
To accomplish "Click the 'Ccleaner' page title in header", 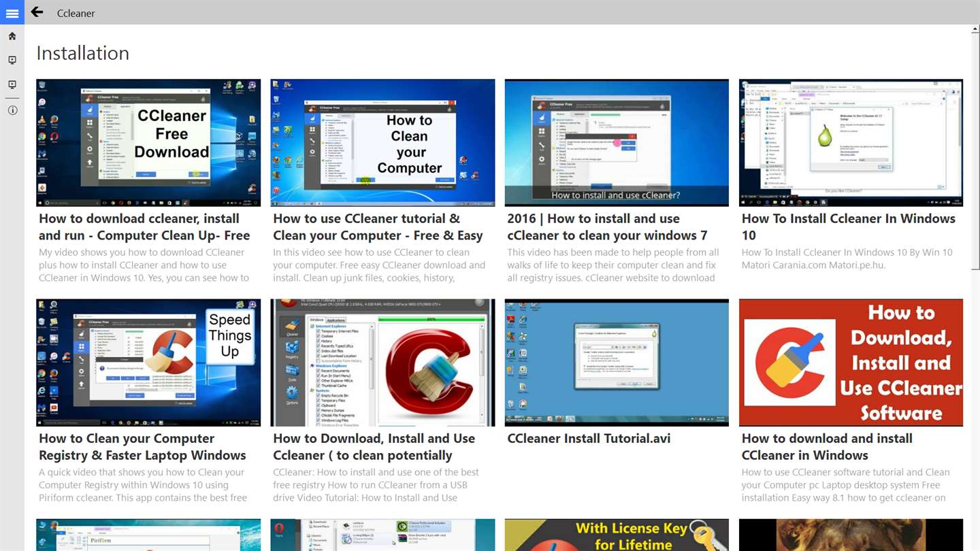I will [76, 13].
